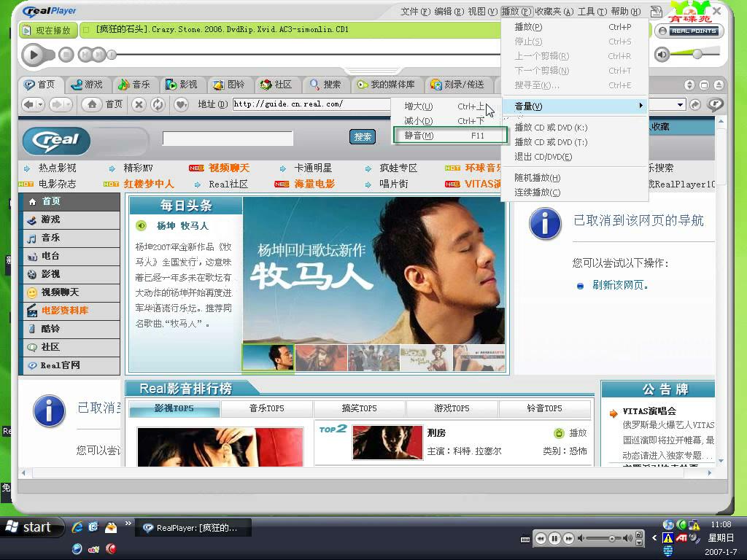Image resolution: width=747 pixels, height=560 pixels.
Task: Open the 文件(F) menu
Action: 415,11
